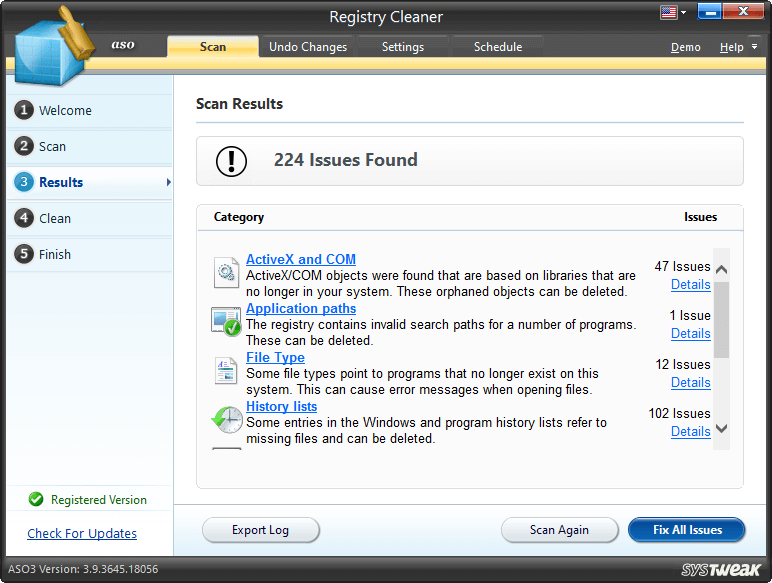Open the Settings tab
Viewport: 772px width, 583px height.
(x=402, y=47)
